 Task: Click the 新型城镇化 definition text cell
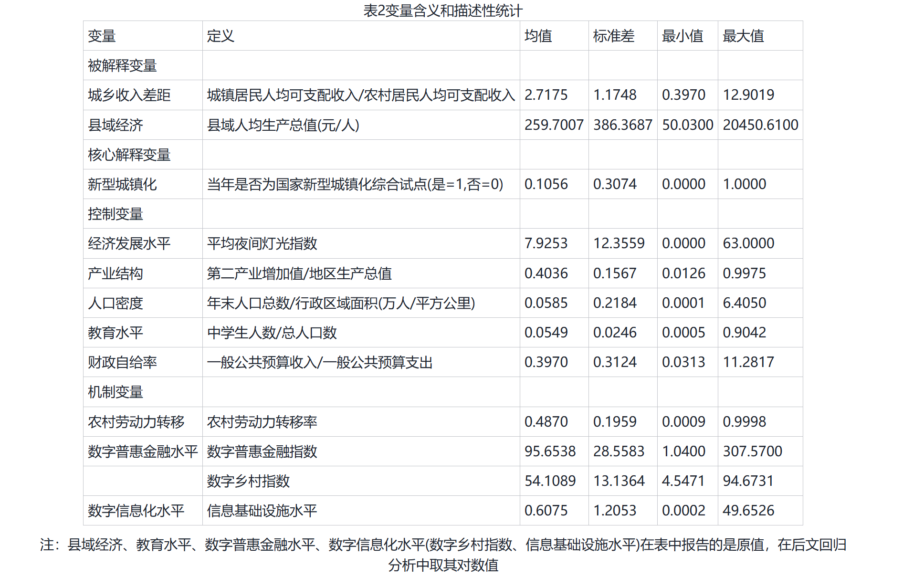click(x=355, y=184)
